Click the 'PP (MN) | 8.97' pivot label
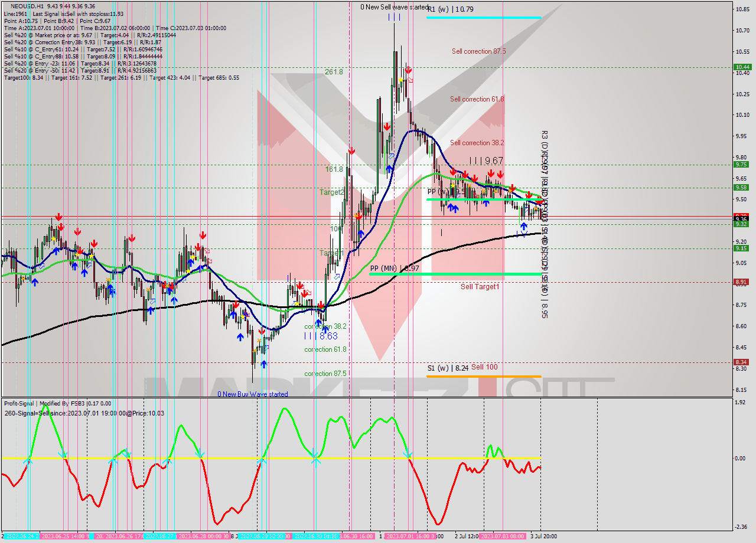The image size is (756, 543). click(x=395, y=269)
